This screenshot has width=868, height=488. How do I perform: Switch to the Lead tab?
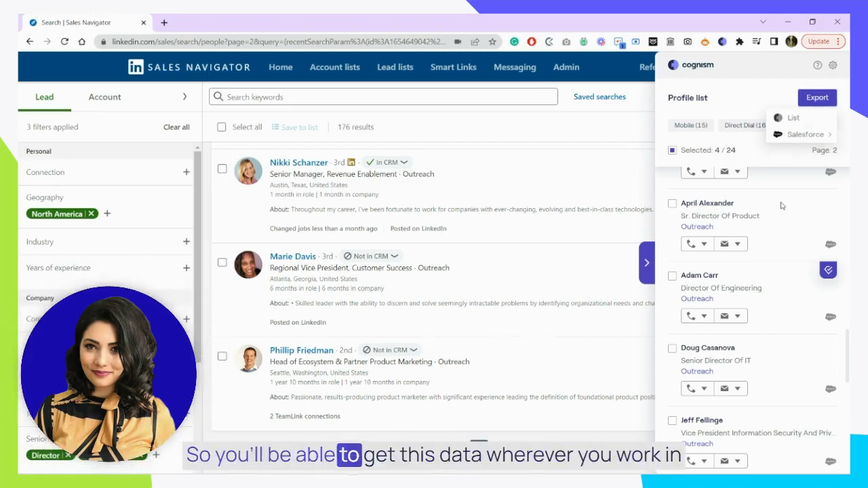pos(44,97)
